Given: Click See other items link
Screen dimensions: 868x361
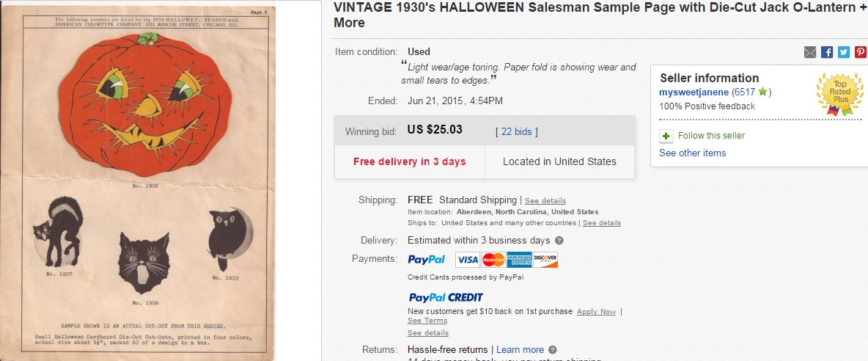Looking at the screenshot, I should coord(693,153).
